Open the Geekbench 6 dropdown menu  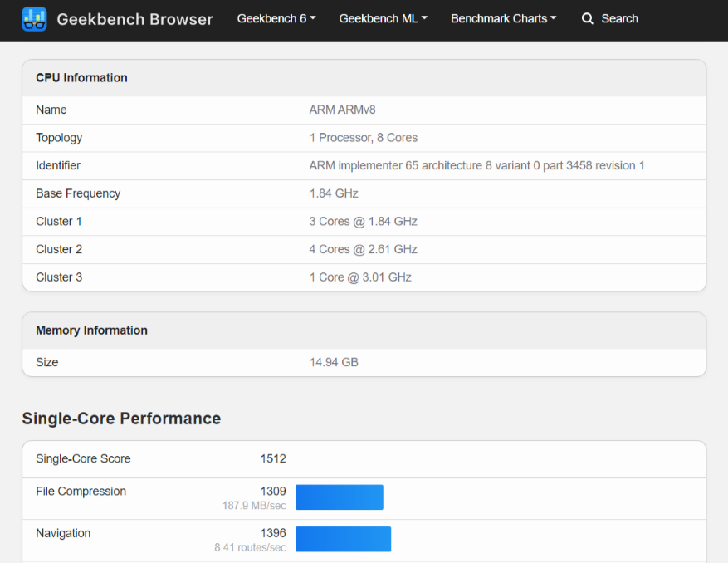pyautogui.click(x=276, y=18)
